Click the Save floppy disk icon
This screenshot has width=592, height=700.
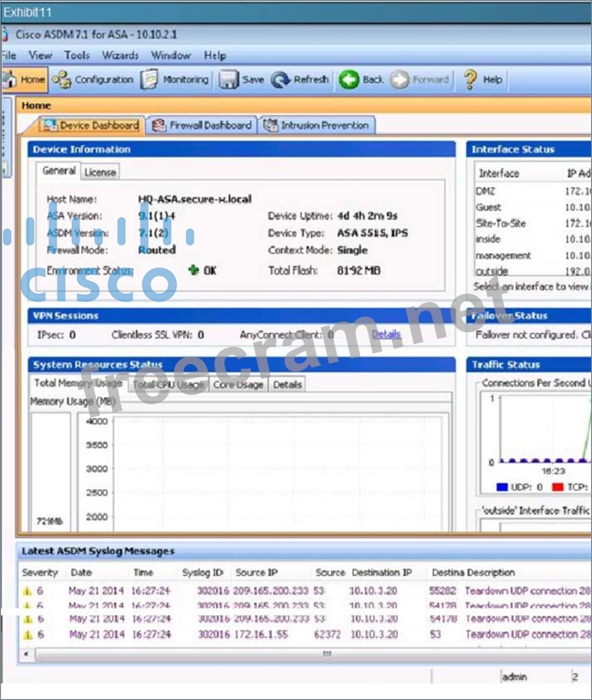coord(242,79)
